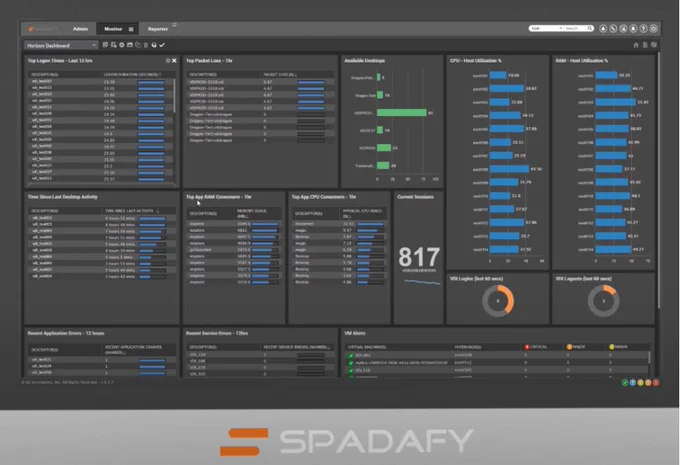
Task: Click the last circular icon in header
Action: click(x=654, y=29)
